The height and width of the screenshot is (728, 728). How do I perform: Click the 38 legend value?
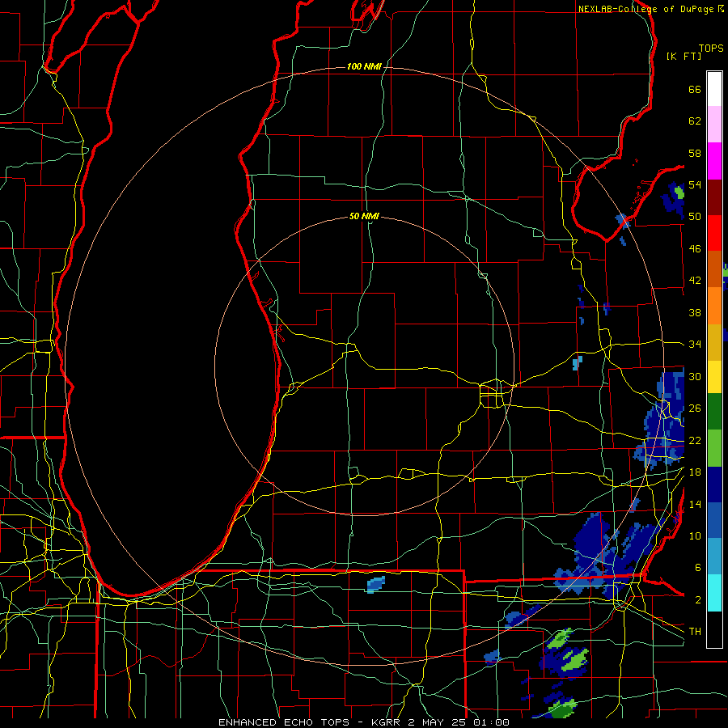coord(695,312)
